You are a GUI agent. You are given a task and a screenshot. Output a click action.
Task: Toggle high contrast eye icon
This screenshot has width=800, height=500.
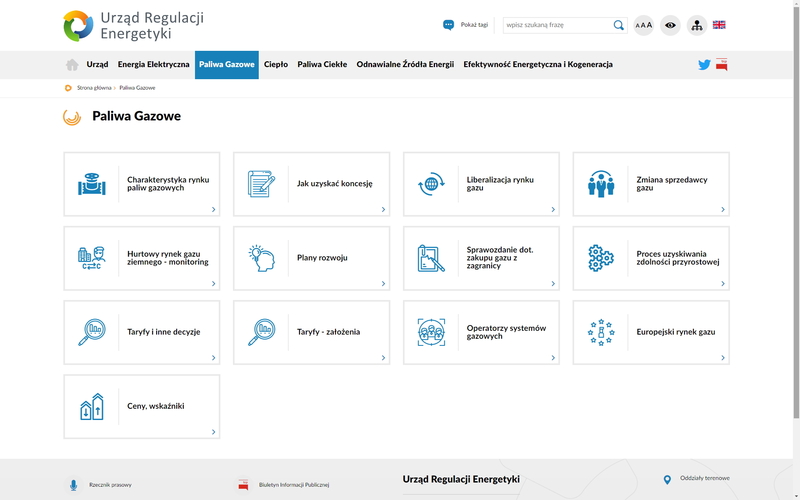[x=670, y=25]
